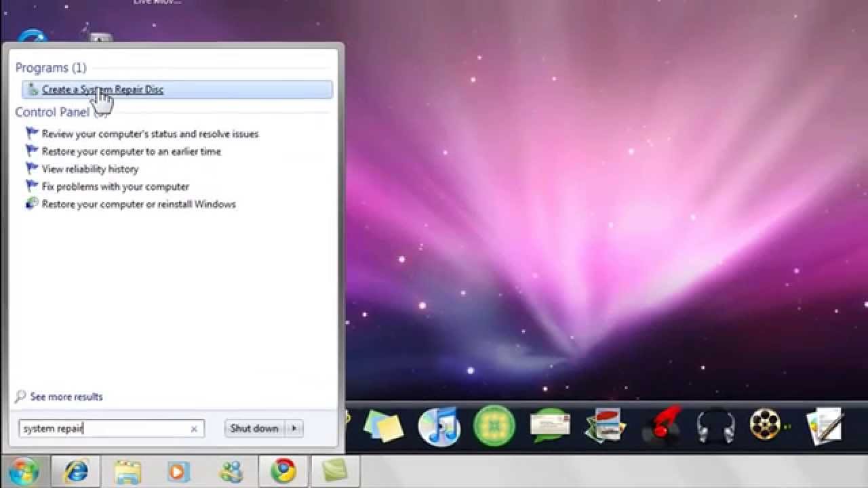
Task: Click the green notes taskbar icon
Action: point(335,471)
